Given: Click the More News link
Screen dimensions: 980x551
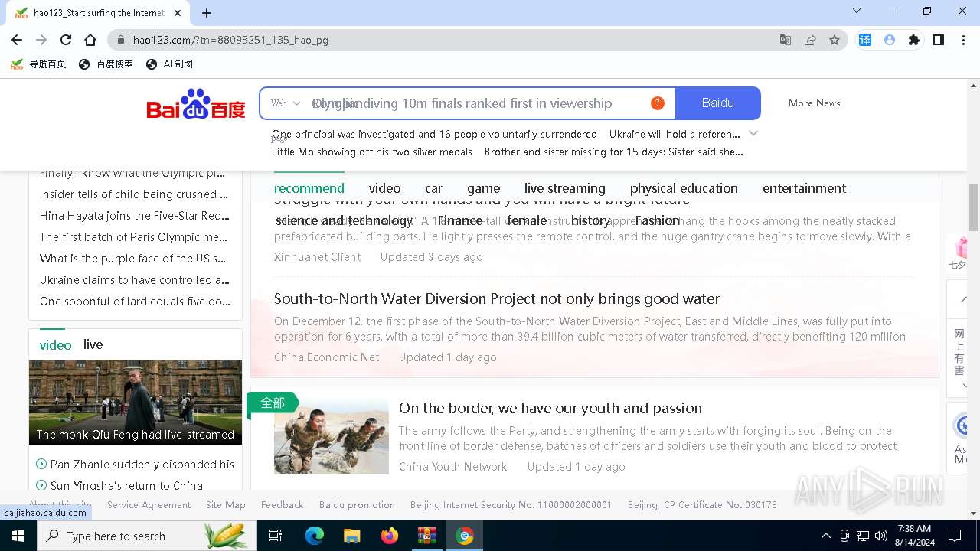Looking at the screenshot, I should pyautogui.click(x=814, y=103).
